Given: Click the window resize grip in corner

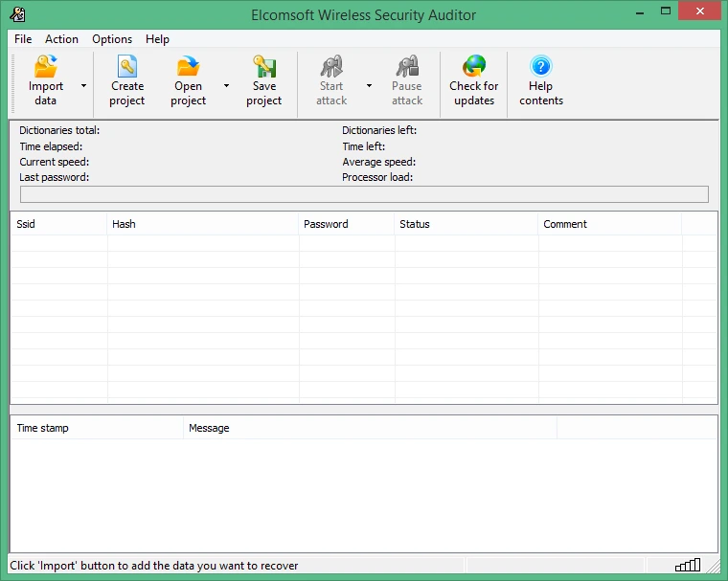Looking at the screenshot, I should point(714,567).
